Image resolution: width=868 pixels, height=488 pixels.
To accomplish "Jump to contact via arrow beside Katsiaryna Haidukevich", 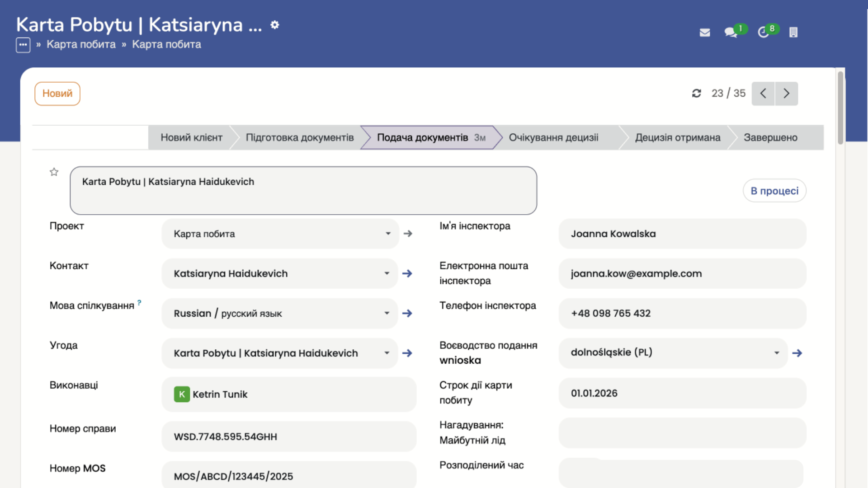I will click(x=407, y=273).
